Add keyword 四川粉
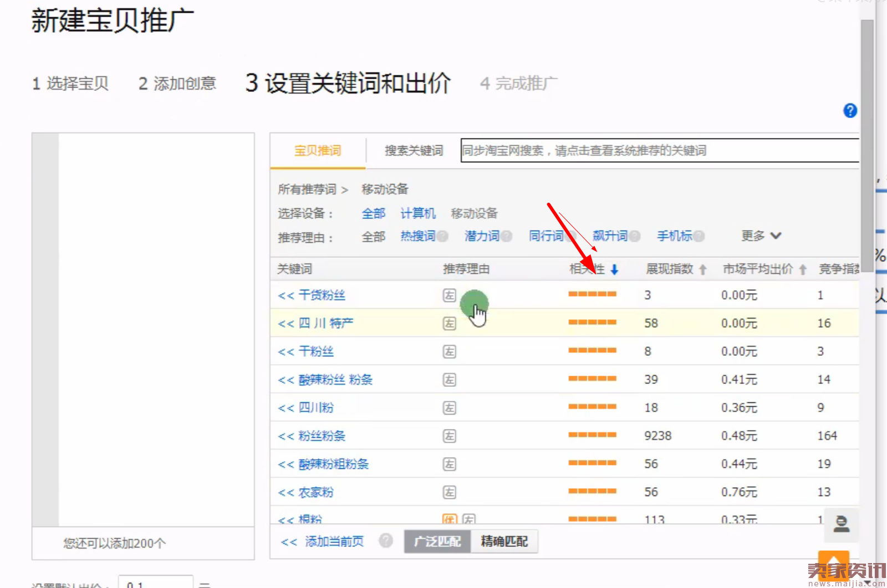The width and height of the screenshot is (887, 588). [x=306, y=408]
